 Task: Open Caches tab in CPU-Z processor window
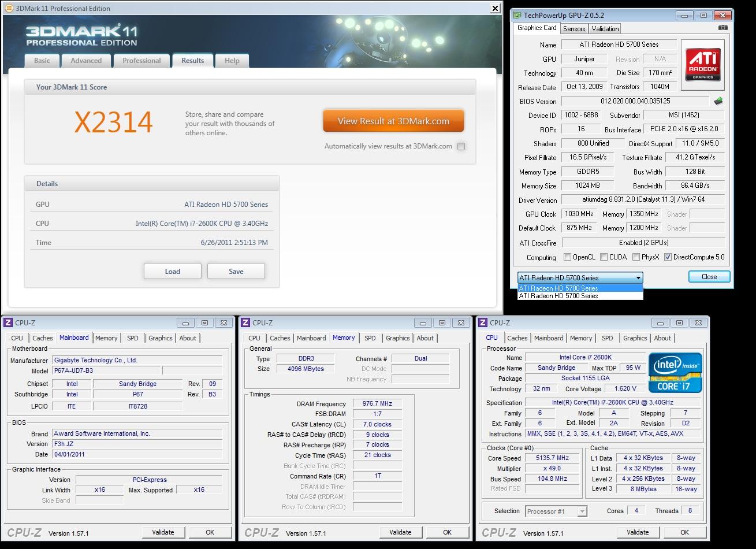point(517,338)
